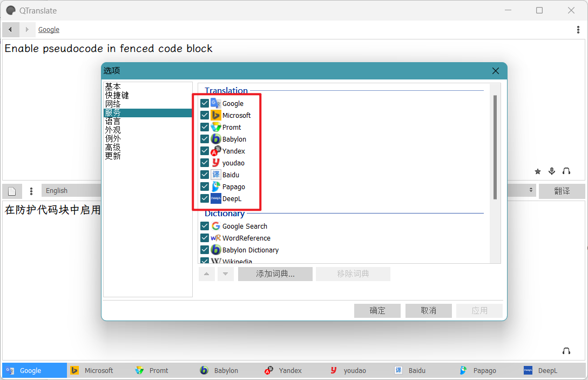Uncheck the DeepL translation service checkbox

pos(205,198)
